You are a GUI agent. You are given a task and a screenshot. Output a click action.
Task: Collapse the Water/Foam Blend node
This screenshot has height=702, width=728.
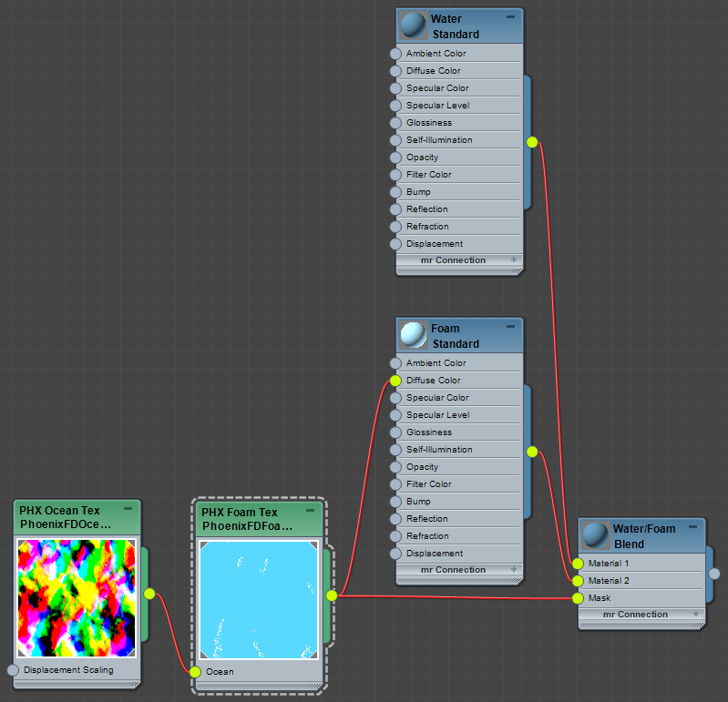click(692, 527)
